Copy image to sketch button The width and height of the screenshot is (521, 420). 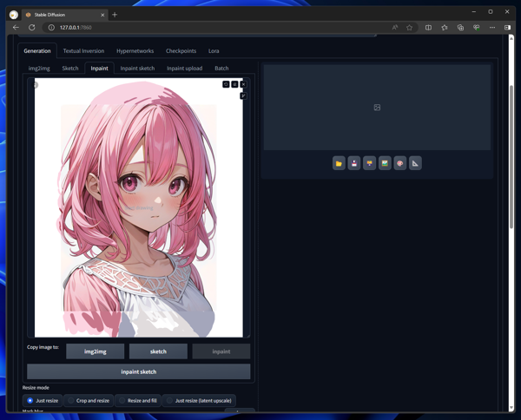(158, 351)
